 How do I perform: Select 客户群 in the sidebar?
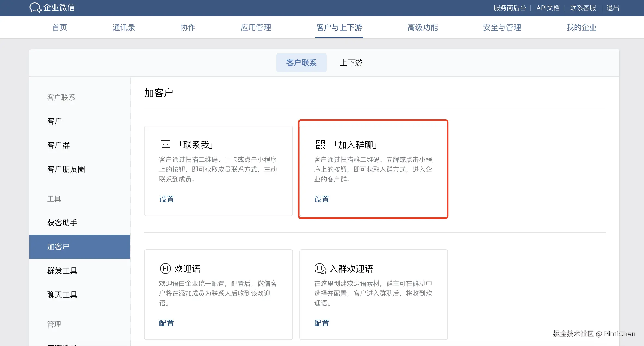(x=58, y=145)
